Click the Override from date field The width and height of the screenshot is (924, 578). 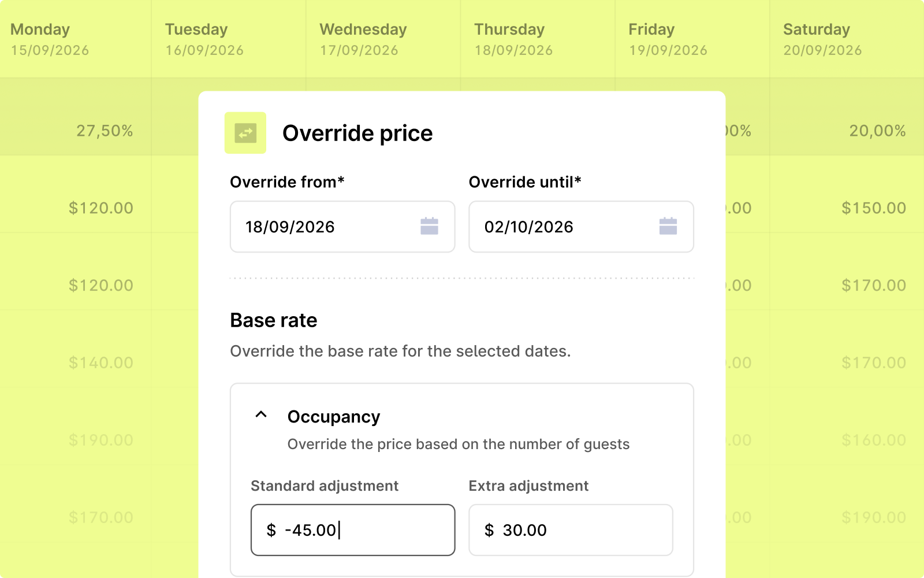pos(323,227)
